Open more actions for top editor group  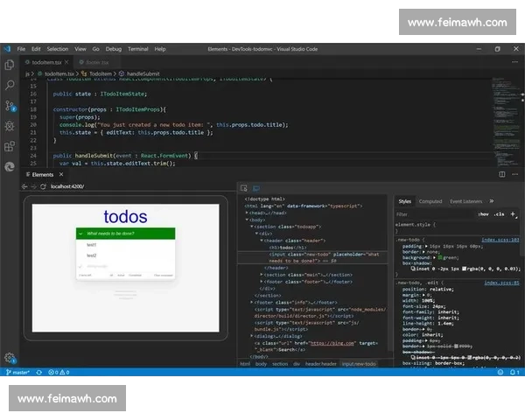515,62
